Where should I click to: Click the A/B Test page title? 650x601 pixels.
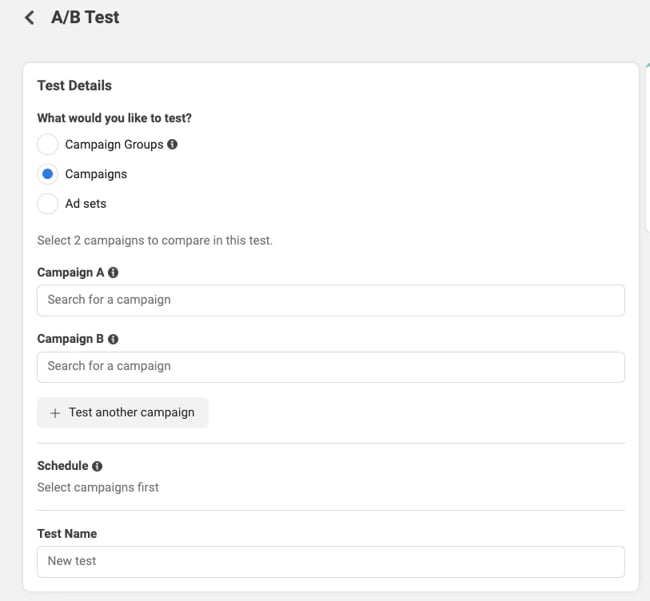[x=85, y=17]
